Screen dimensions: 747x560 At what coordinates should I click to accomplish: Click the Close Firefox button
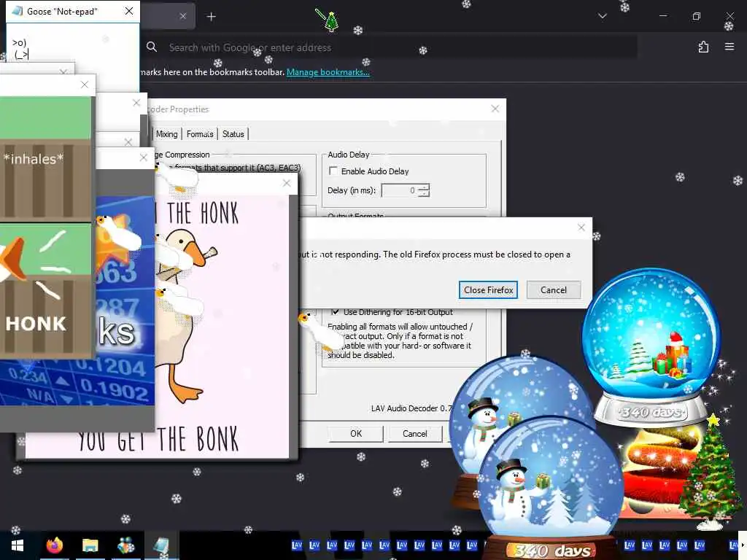tap(488, 290)
